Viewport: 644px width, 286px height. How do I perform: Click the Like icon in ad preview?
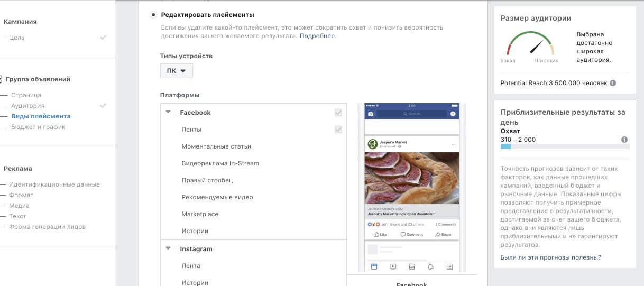pyautogui.click(x=380, y=234)
